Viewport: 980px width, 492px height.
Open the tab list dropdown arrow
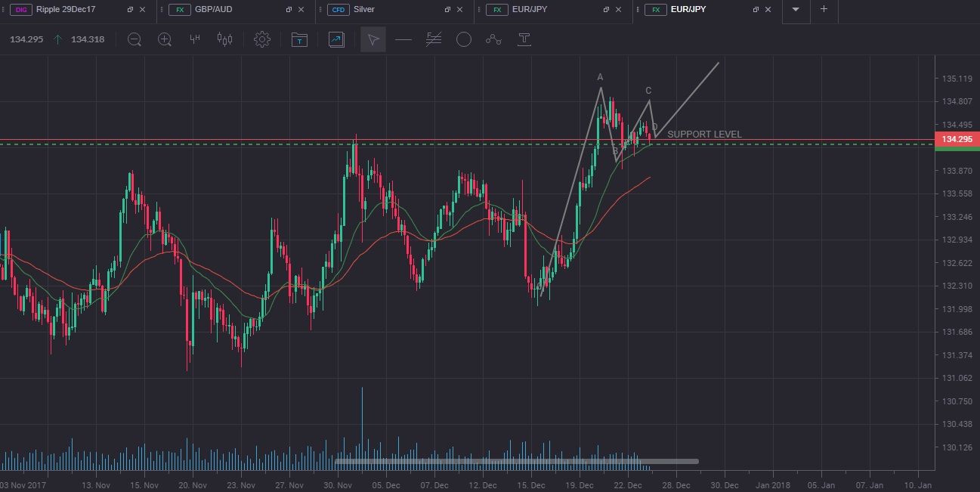[796, 10]
